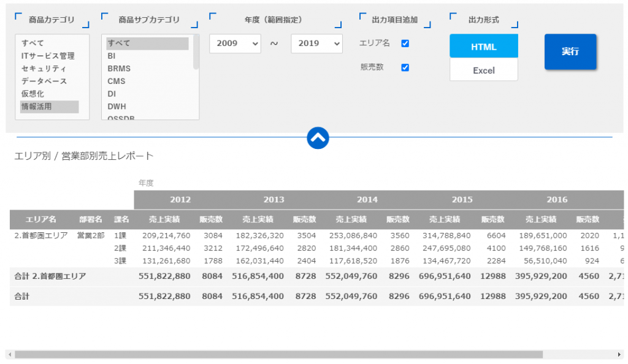Switch output format to Excel
The height and width of the screenshot is (364, 628).
tap(484, 70)
